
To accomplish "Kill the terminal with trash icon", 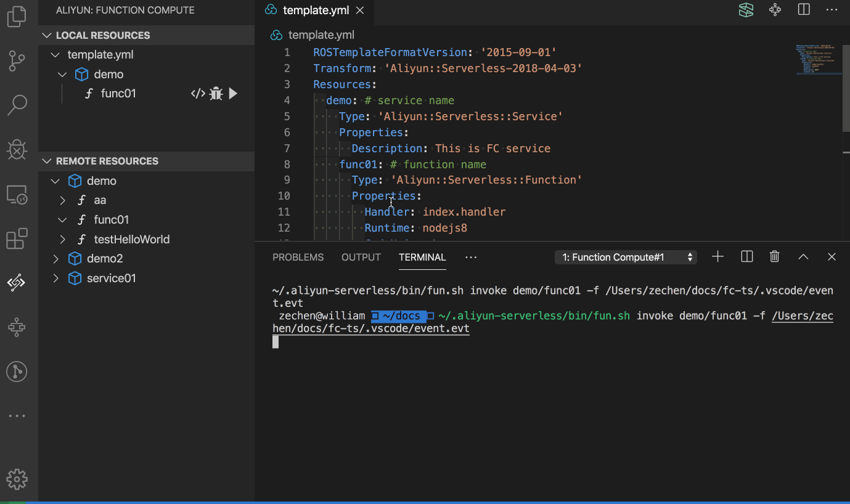I will pos(775,257).
